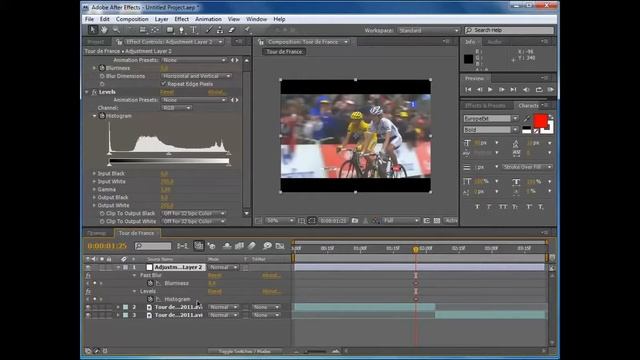640x360 pixels.
Task: Click Reset for Levels in Effect Controls
Action: 167,92
